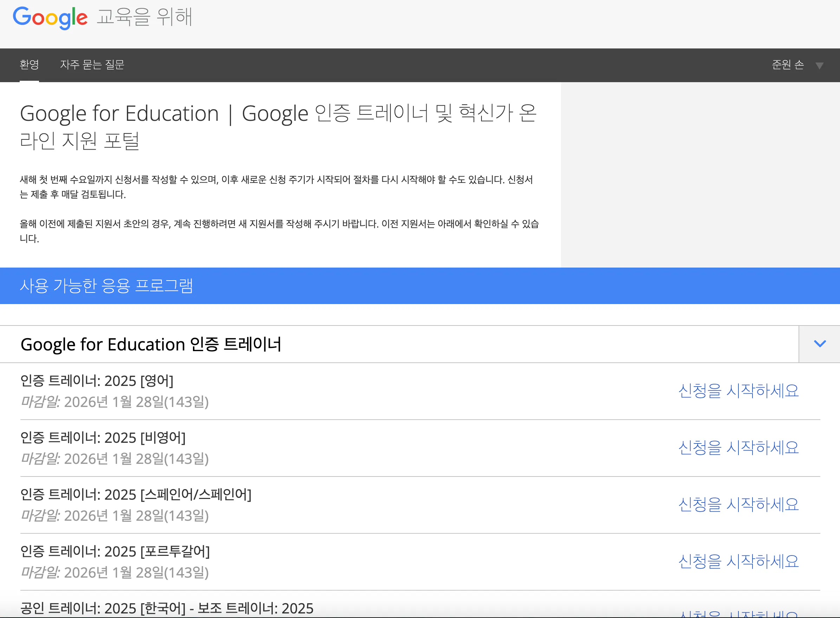Open the 준원 손 user menu arrow

point(819,66)
